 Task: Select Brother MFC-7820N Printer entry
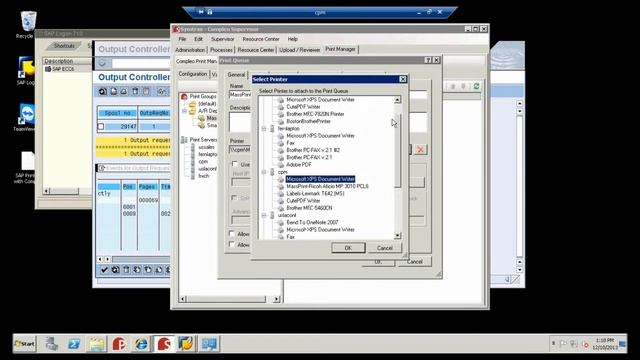(x=315, y=114)
